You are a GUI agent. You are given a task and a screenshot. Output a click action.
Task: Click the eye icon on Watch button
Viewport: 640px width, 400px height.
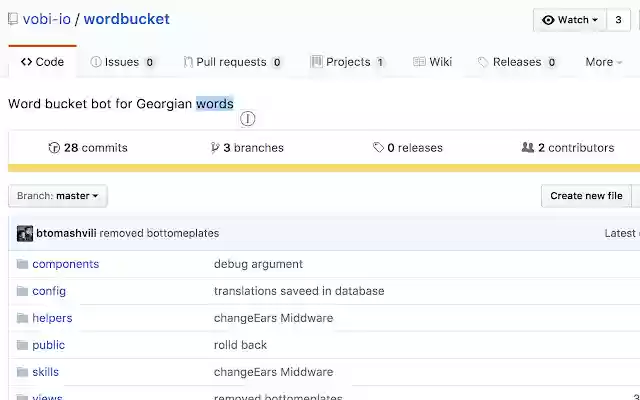pyautogui.click(x=548, y=20)
